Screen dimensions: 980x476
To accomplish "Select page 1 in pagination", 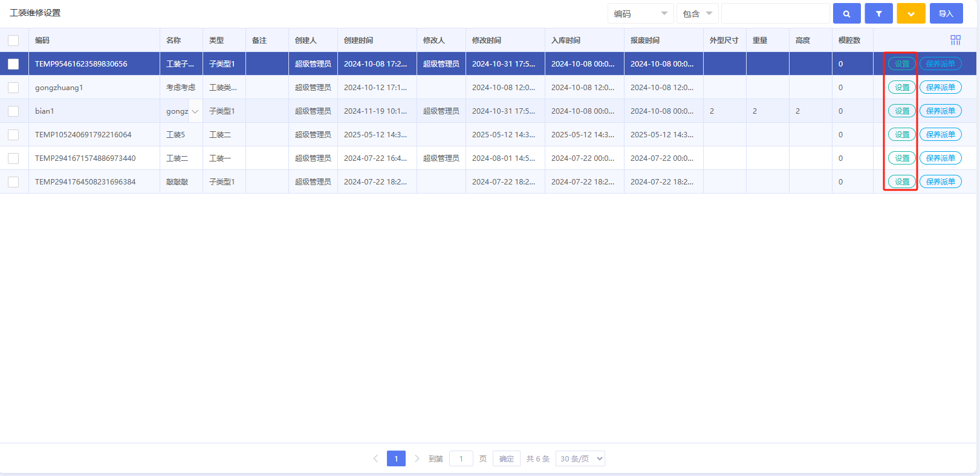I will coord(396,458).
